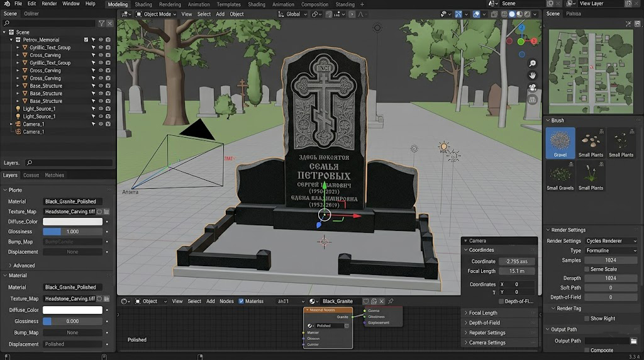Click Focal Length 15.1 m field
This screenshot has width=644, height=360.
pyautogui.click(x=516, y=271)
